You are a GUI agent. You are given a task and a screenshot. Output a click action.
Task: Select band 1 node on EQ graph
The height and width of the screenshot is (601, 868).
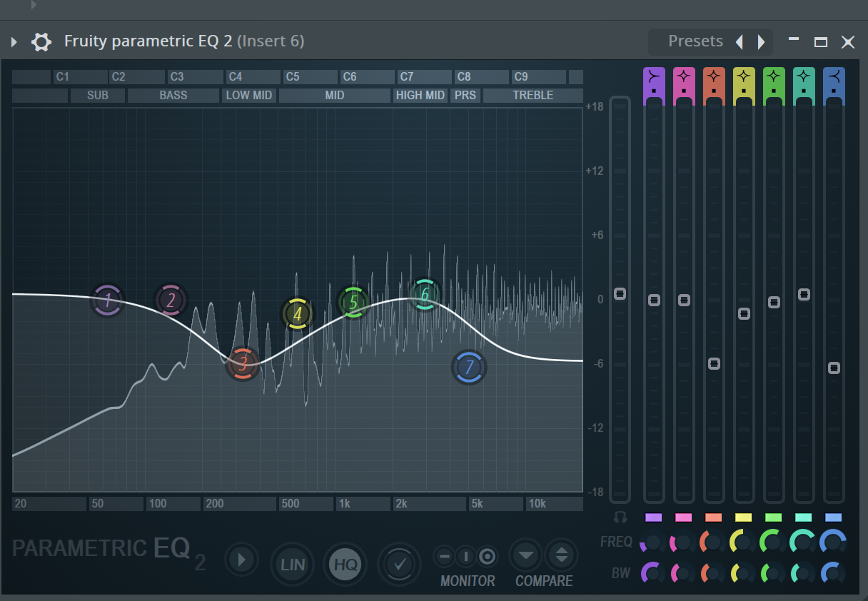(107, 300)
